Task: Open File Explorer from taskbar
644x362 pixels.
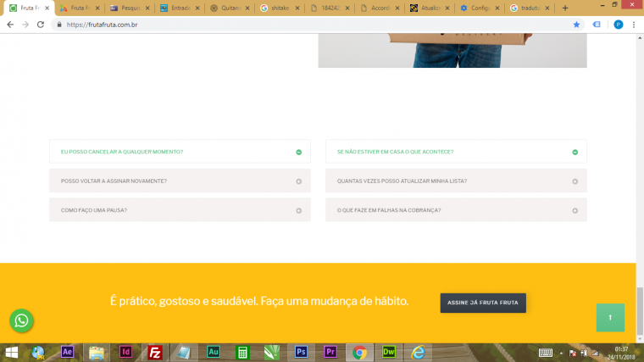Action: pos(97,353)
